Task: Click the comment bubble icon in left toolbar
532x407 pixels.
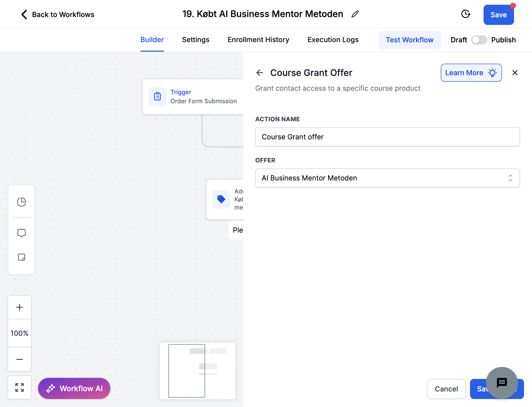Action: point(22,233)
